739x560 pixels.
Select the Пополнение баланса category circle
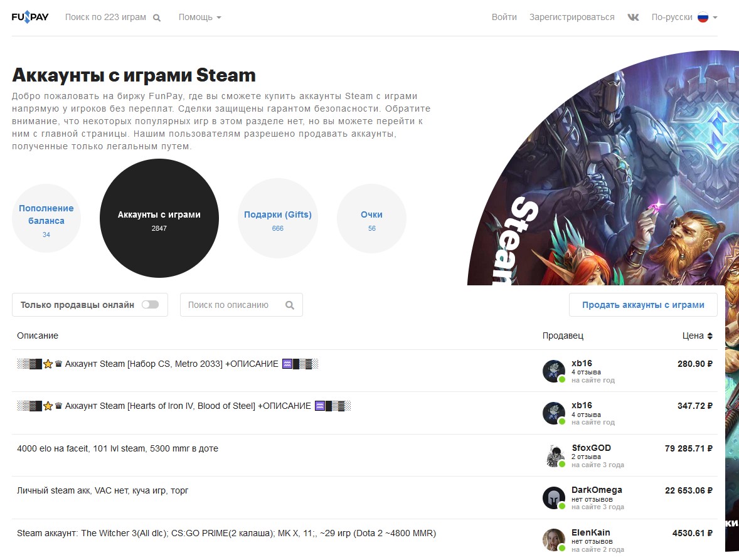[x=46, y=218]
